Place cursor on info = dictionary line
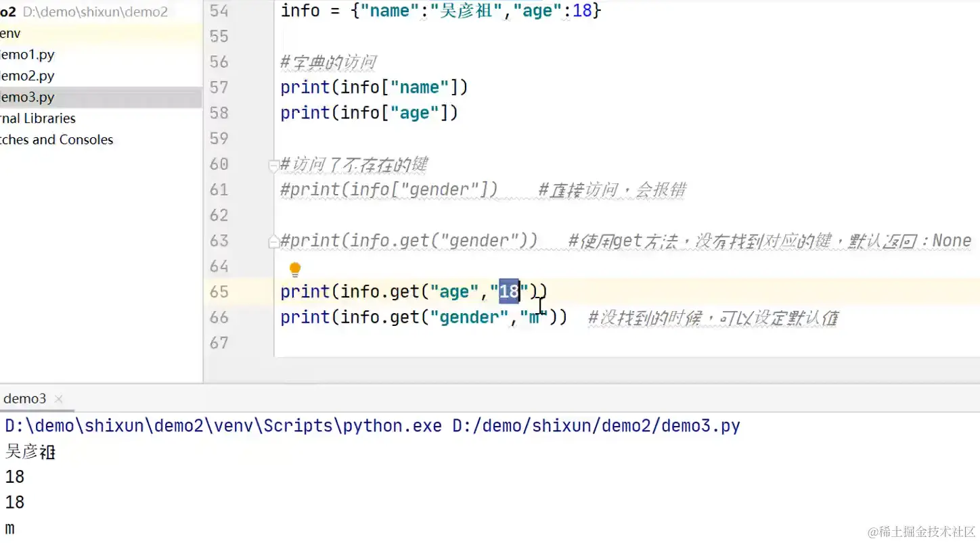This screenshot has width=980, height=543. [x=441, y=11]
